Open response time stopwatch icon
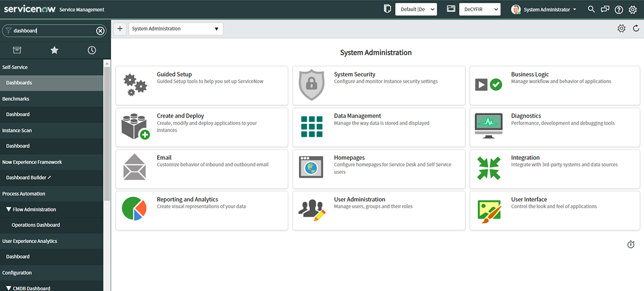 tap(631, 244)
